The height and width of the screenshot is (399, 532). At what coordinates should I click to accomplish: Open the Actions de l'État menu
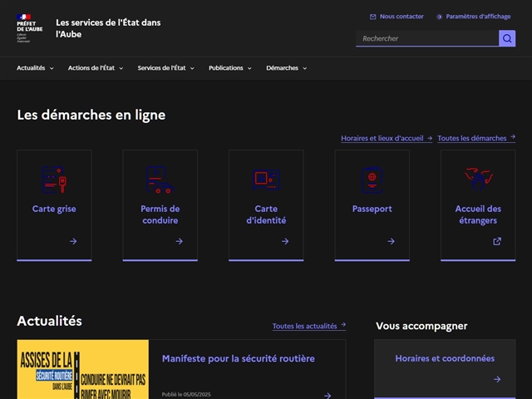[x=96, y=68]
